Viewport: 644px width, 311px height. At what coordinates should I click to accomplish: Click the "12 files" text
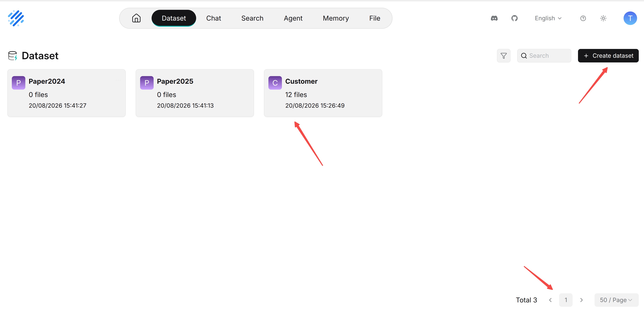296,94
